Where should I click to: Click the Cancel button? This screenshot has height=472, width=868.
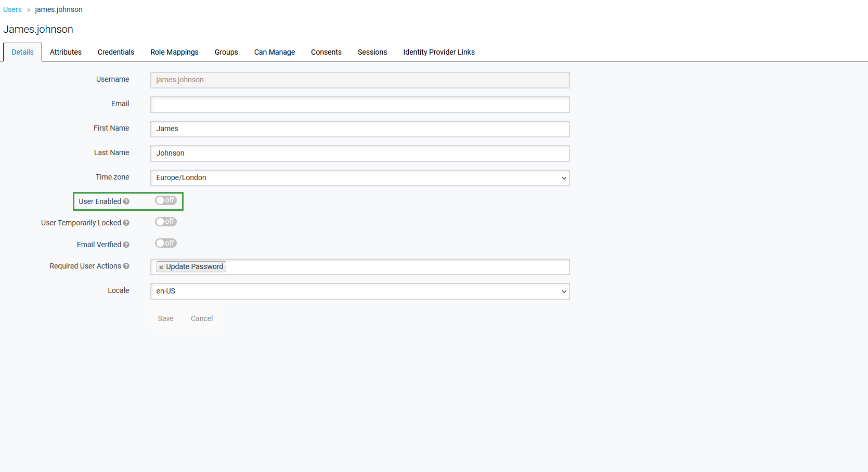tap(202, 319)
